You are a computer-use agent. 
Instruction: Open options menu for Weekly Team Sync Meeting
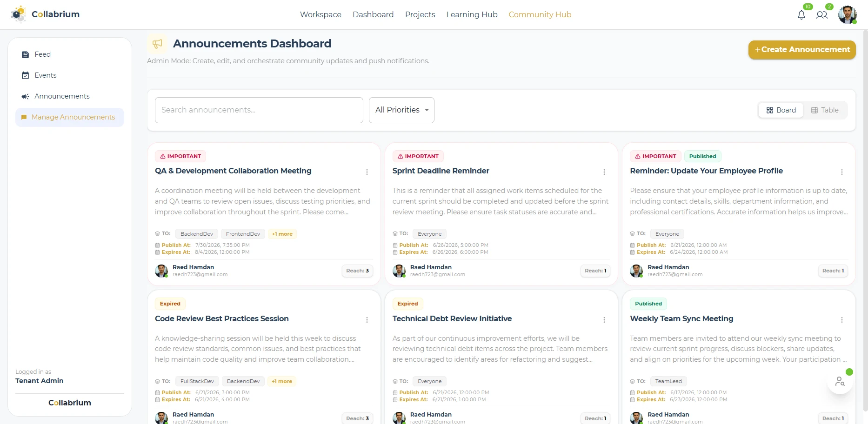click(x=842, y=320)
